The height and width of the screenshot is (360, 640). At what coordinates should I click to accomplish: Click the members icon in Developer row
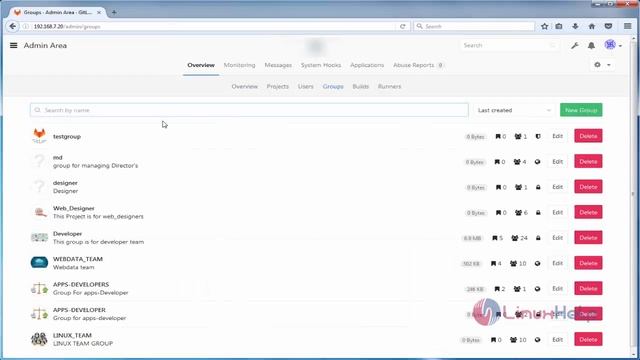click(515, 238)
